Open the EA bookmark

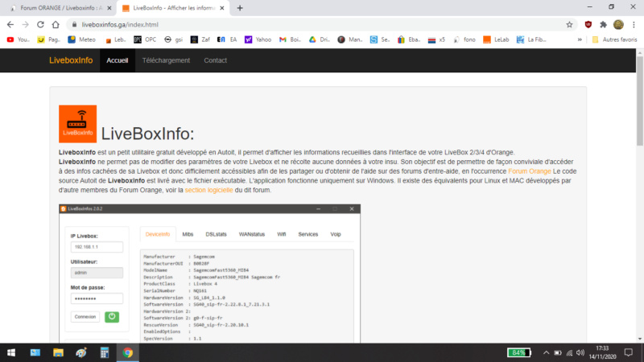tap(227, 39)
